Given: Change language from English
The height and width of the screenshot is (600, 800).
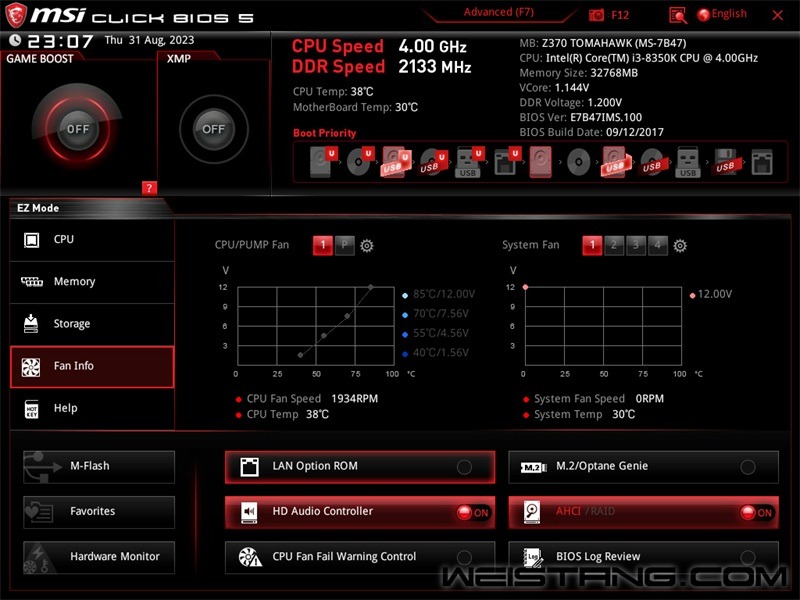Looking at the screenshot, I should click(722, 14).
